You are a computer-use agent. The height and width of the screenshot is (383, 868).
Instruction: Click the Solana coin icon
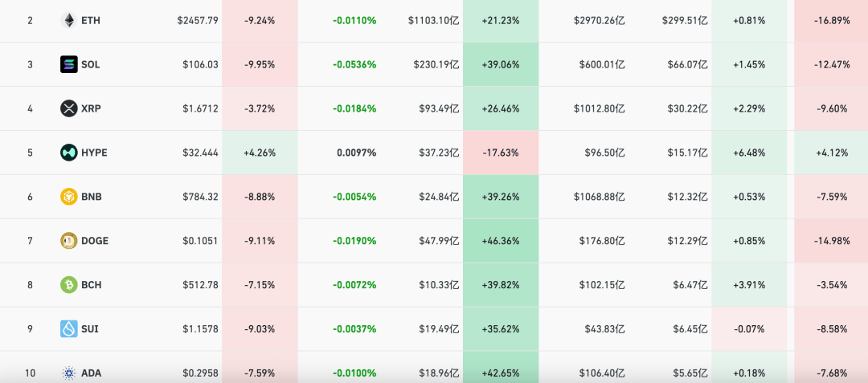click(69, 64)
